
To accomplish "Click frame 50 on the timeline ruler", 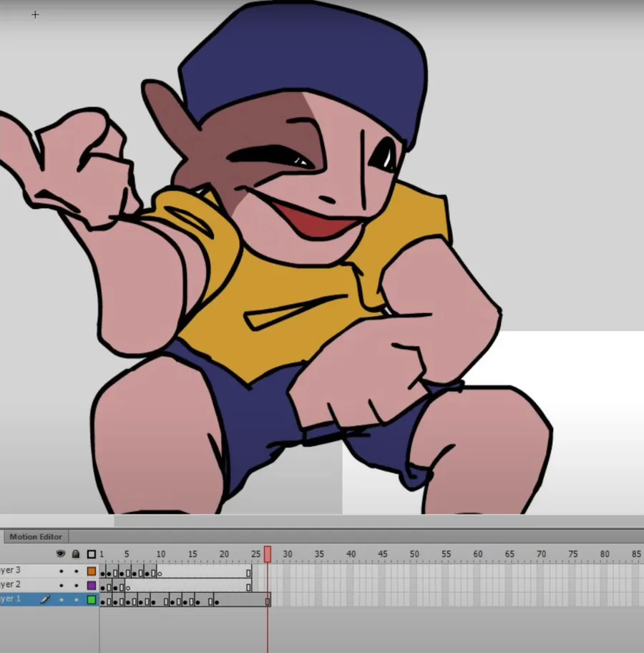I will [x=414, y=554].
